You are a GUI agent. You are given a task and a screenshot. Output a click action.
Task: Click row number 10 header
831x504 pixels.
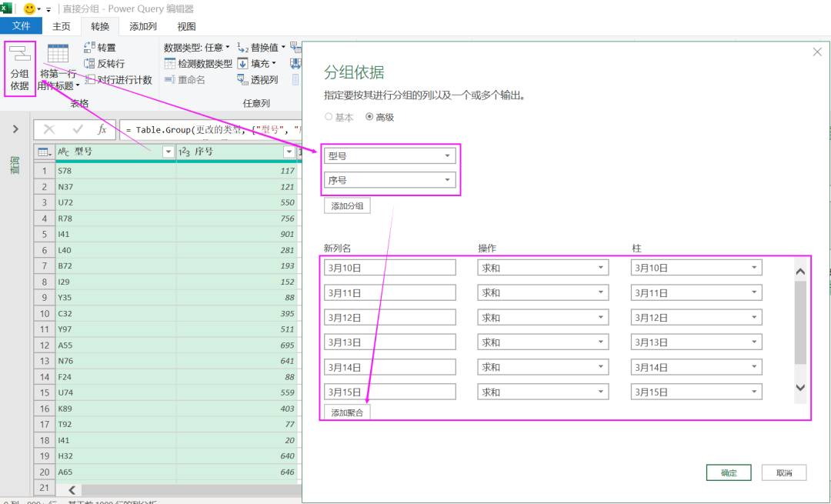(x=45, y=313)
